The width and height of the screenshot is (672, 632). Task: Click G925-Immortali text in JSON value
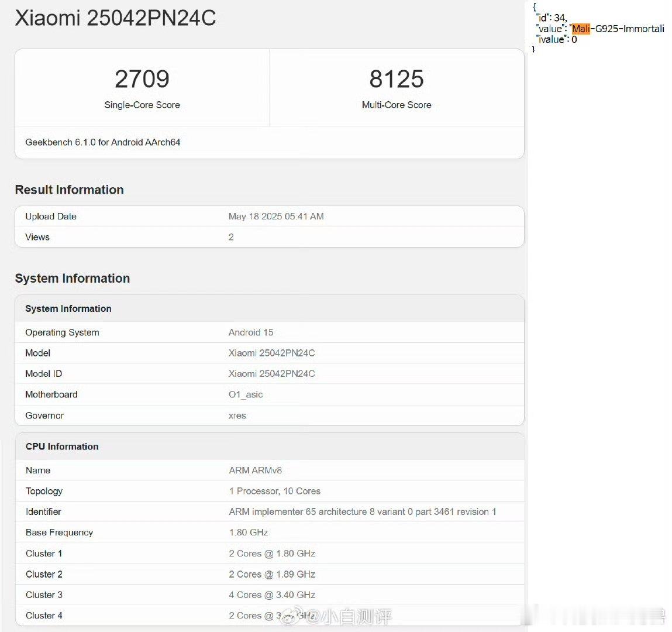pyautogui.click(x=630, y=29)
